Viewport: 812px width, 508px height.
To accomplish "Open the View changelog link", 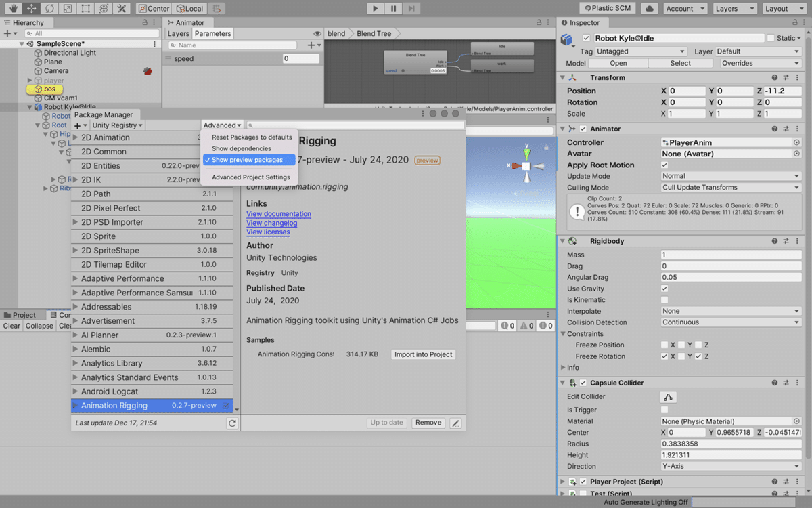I will (272, 223).
